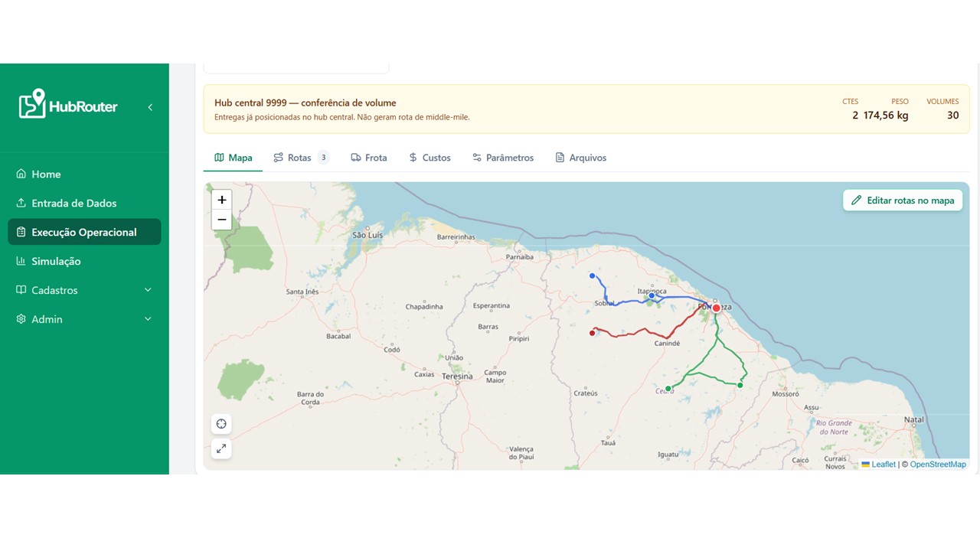
Task: Click the blue marker near Itapipoca
Action: click(652, 295)
